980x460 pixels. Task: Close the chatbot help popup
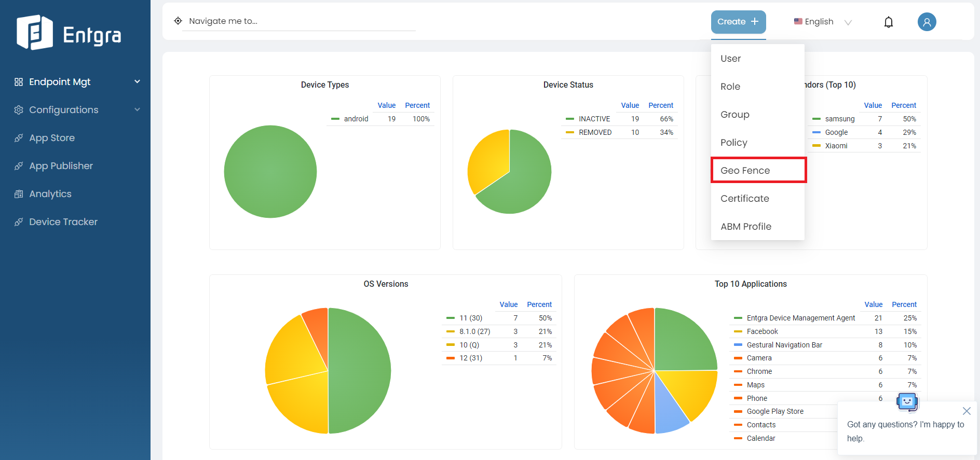pos(966,411)
